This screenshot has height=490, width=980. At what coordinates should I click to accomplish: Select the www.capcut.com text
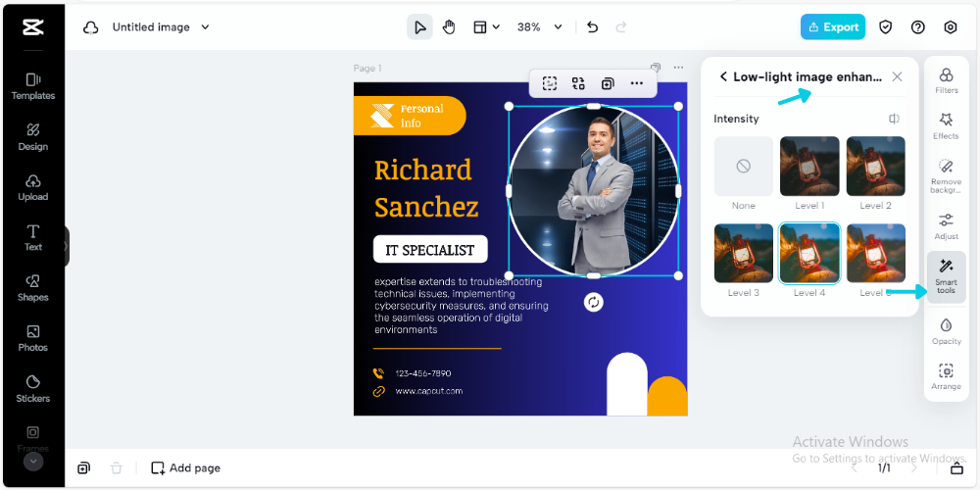[429, 391]
